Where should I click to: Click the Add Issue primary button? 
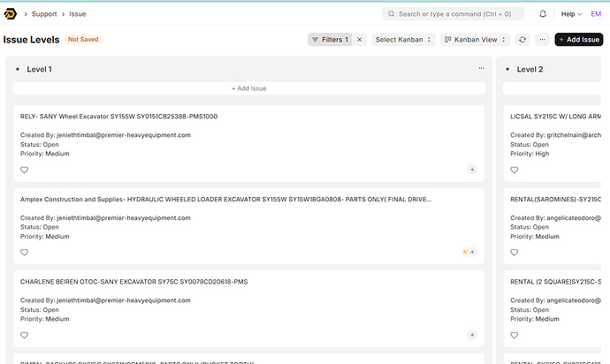tap(579, 40)
